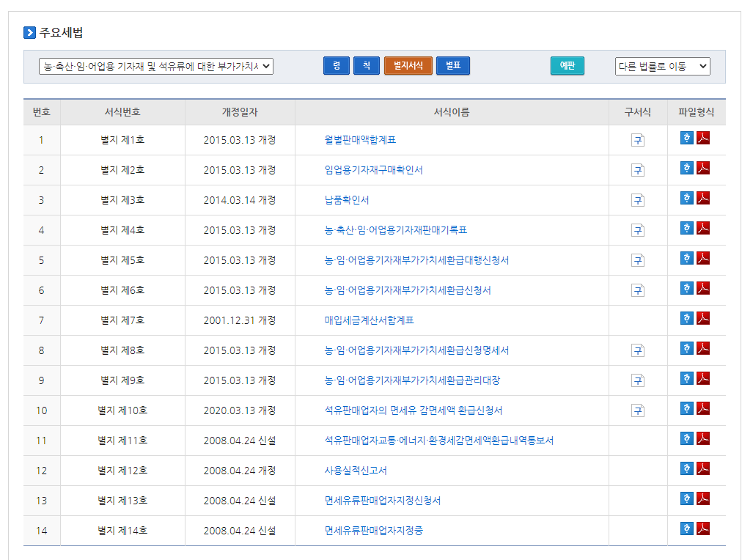Download HWP file for 사용실적신고서

686,469
